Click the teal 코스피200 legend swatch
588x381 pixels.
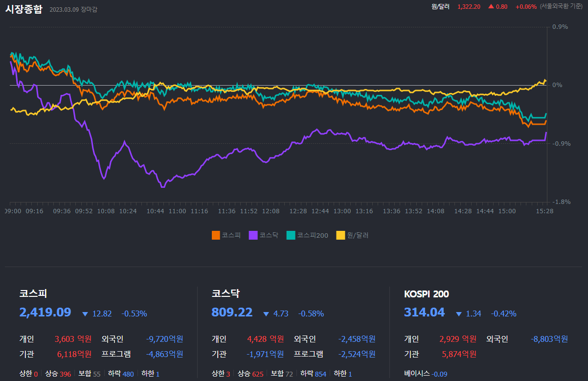coord(291,235)
